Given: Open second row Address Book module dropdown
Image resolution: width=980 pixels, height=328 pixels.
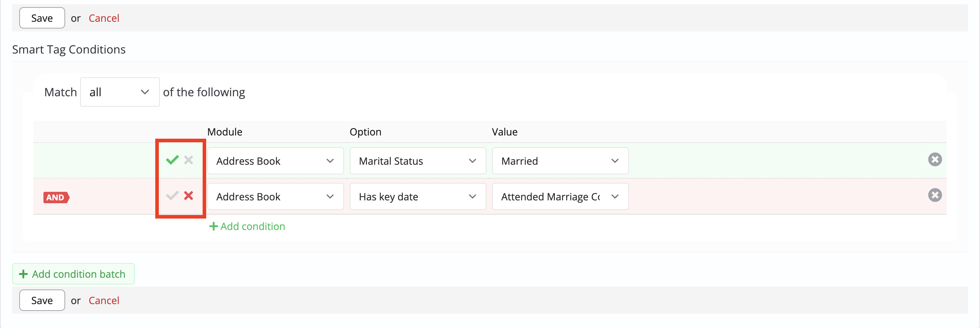Looking at the screenshot, I should [275, 197].
